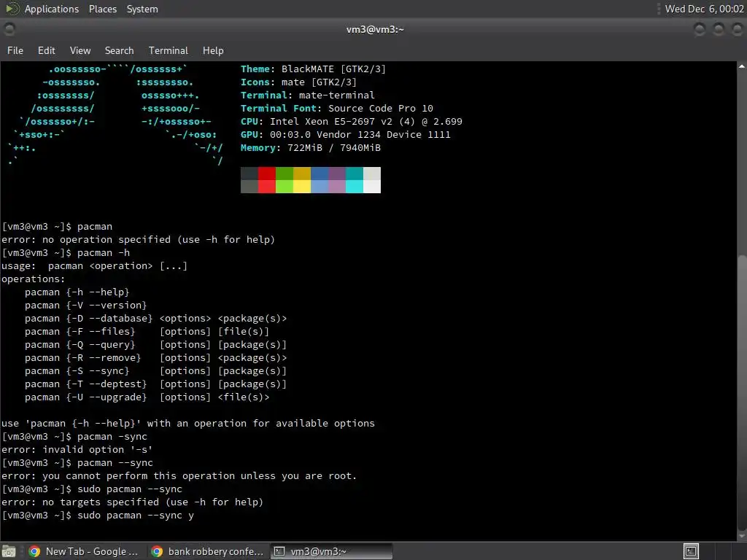Click the 'Terminal Font: Source Code Pro 10' line
This screenshot has width=747, height=560.
337,109
